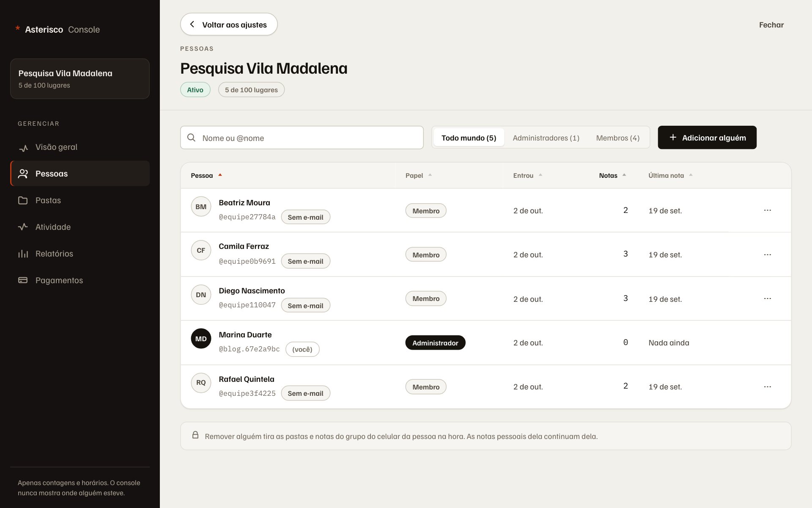The image size is (812, 508).
Task: Open Relatórios bar chart item
Action: point(80,254)
